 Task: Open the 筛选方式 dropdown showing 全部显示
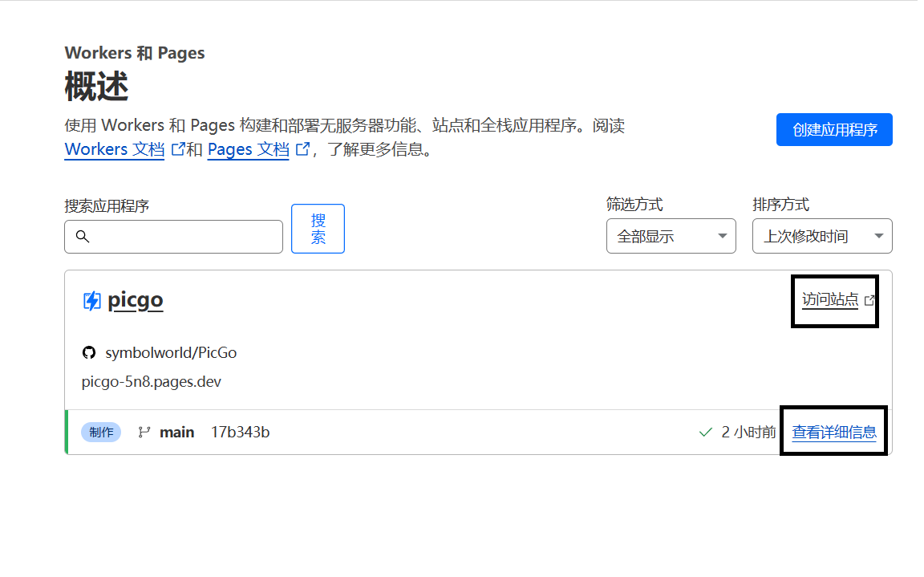coord(671,236)
